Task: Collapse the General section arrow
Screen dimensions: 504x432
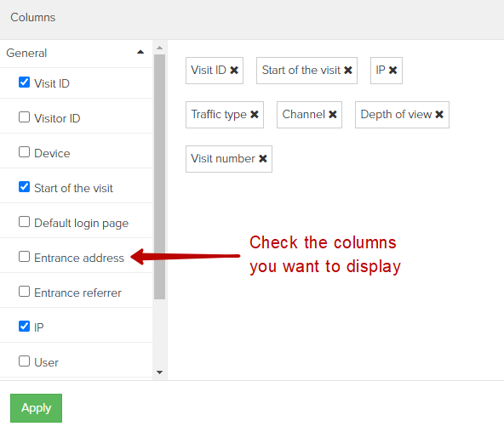Action: tap(140, 52)
